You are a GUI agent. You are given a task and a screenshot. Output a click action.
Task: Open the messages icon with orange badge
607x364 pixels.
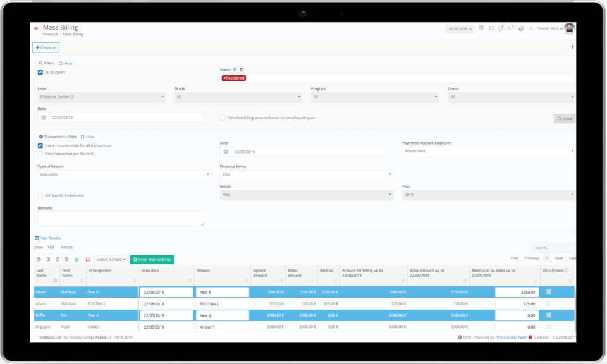click(510, 28)
